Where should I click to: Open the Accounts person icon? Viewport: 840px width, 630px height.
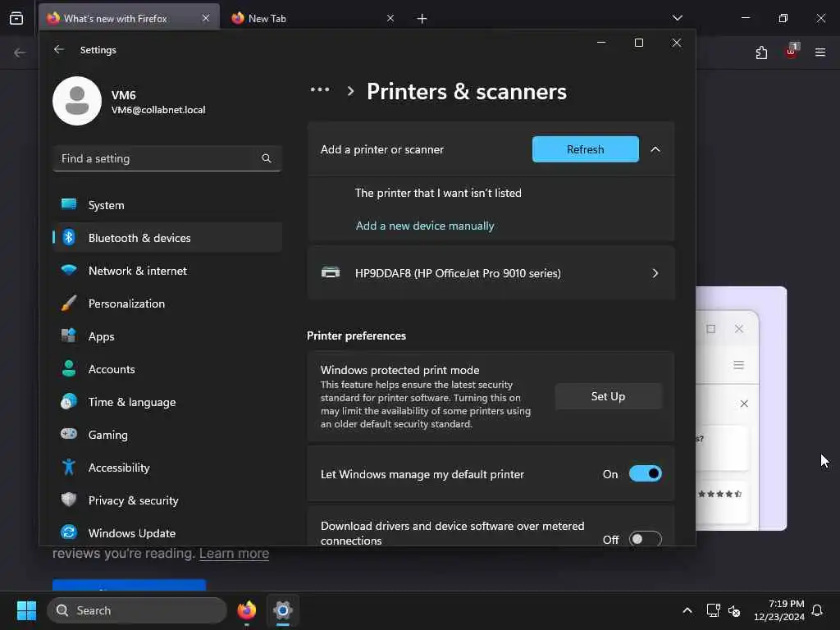click(69, 368)
